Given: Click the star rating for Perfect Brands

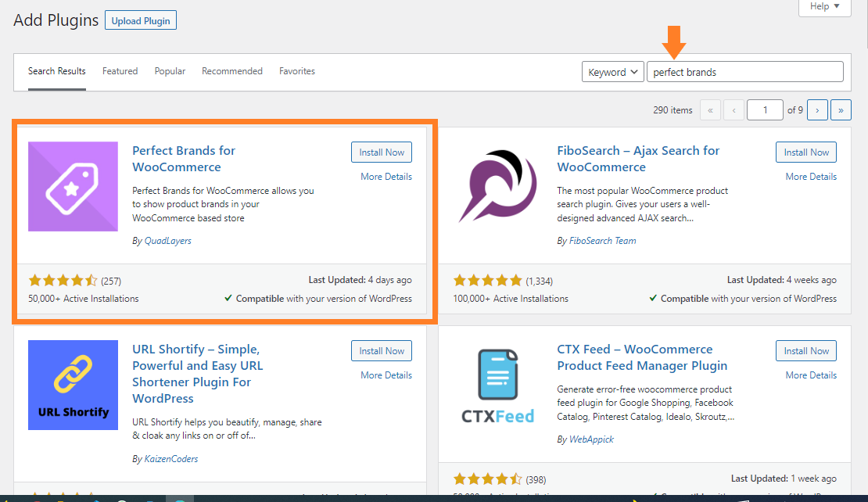Looking at the screenshot, I should point(63,281).
